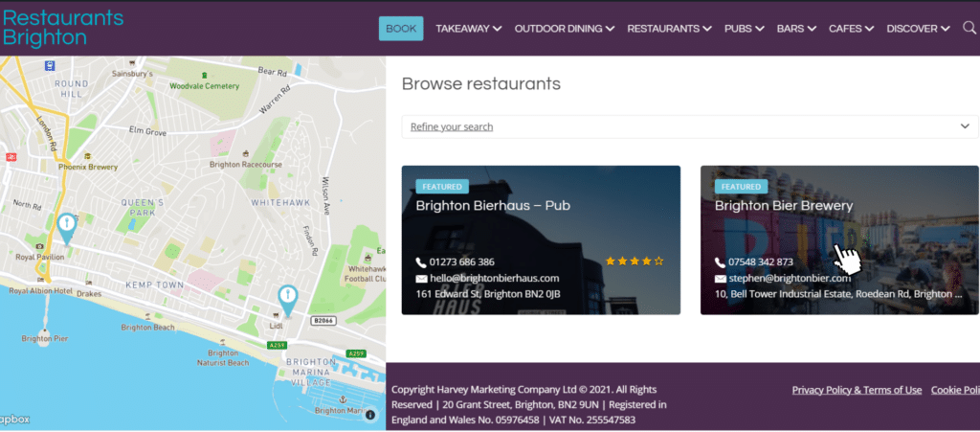The image size is (980, 432).
Task: Click phone number 01273 686 386
Action: click(x=462, y=261)
